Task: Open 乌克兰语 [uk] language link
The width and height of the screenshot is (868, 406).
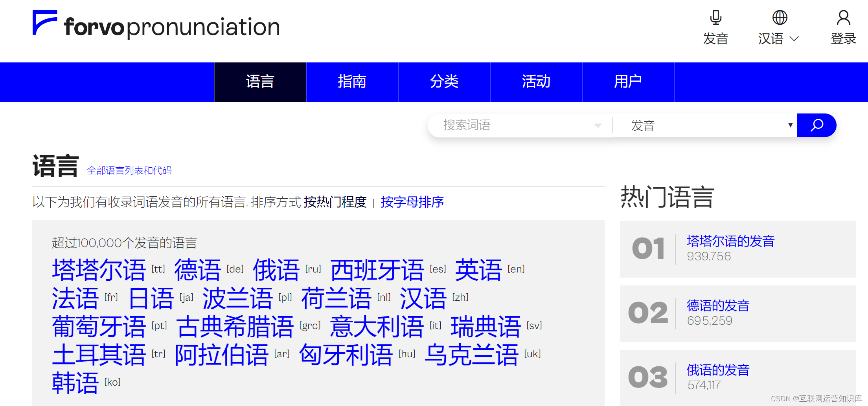Action: click(x=472, y=355)
